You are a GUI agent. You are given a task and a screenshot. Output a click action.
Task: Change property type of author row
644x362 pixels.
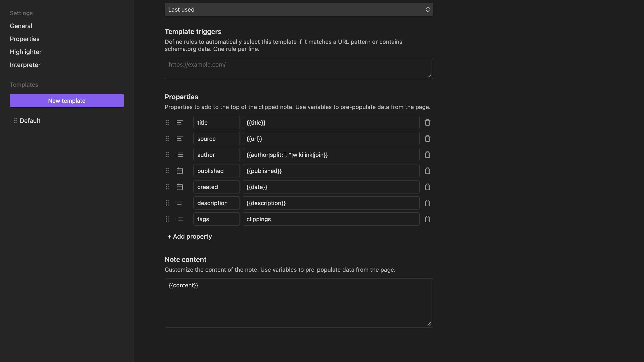[180, 155]
